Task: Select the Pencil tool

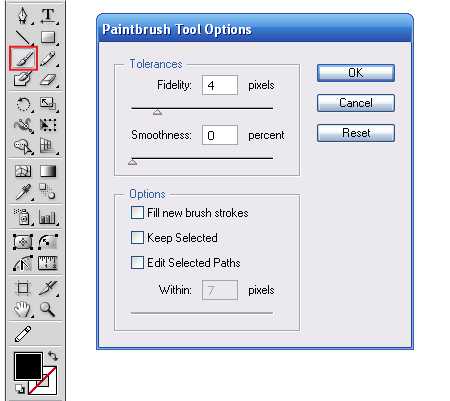Action: [x=48, y=59]
